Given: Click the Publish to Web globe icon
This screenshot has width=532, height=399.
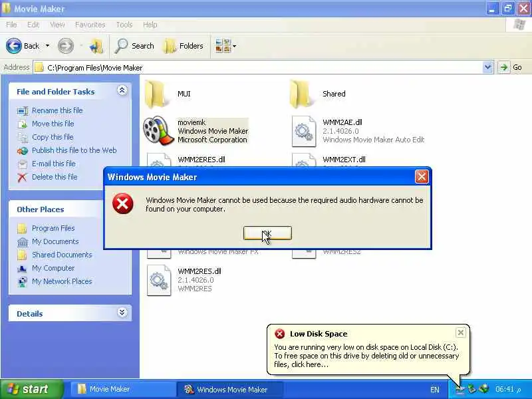Looking at the screenshot, I should pyautogui.click(x=23, y=151).
